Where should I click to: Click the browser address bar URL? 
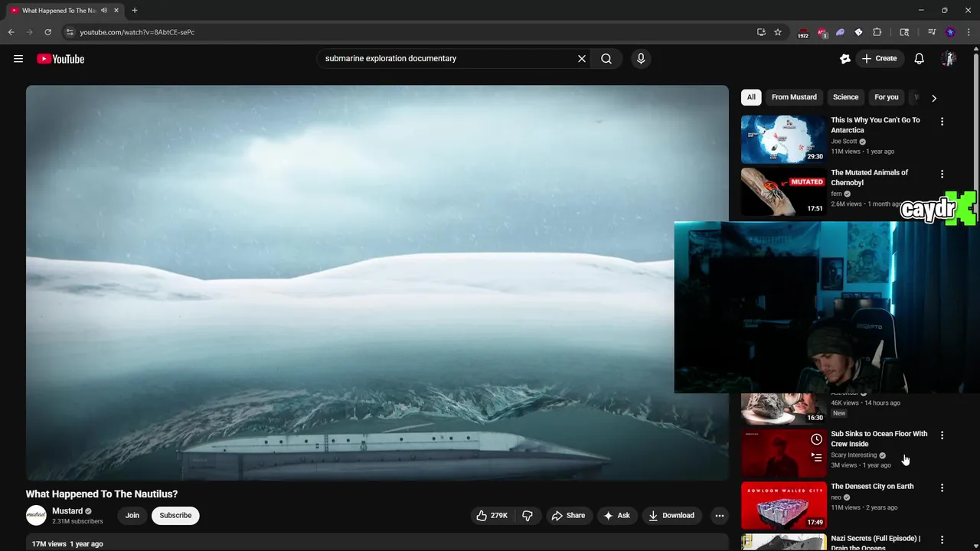[x=137, y=32]
